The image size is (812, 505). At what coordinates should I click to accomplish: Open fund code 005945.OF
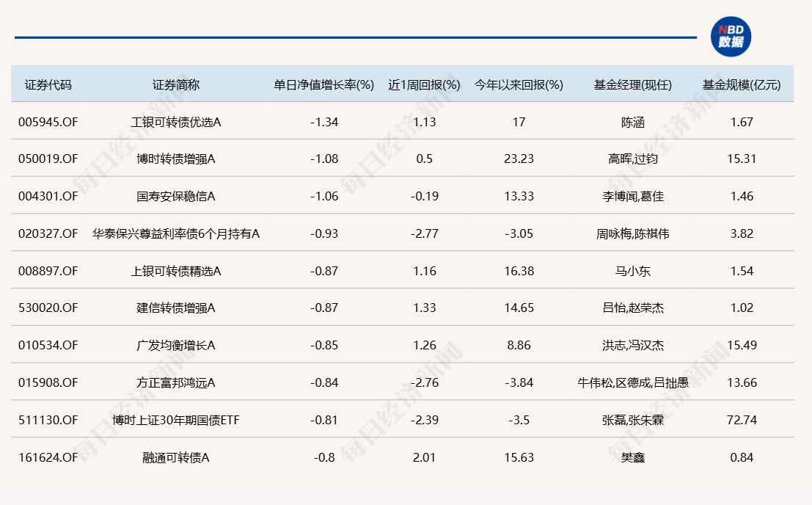click(48, 122)
